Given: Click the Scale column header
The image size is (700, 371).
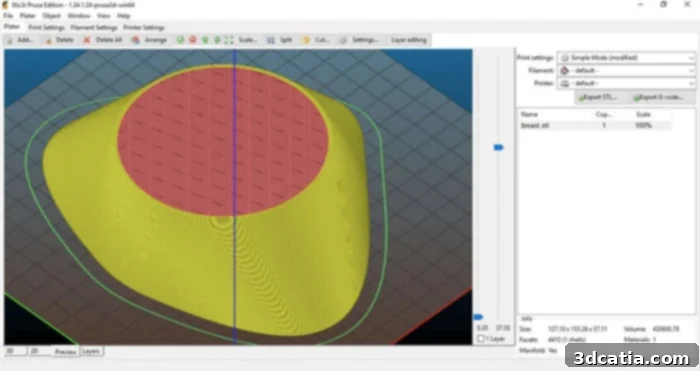Looking at the screenshot, I should [x=643, y=115].
